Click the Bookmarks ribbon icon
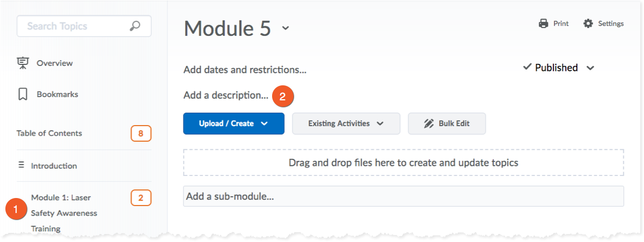Viewport: 644px width, 242px height. [23, 94]
